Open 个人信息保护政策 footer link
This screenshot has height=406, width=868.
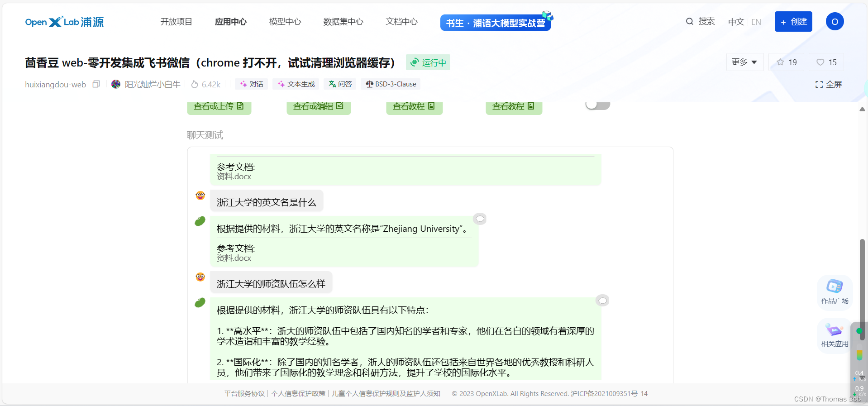[298, 394]
